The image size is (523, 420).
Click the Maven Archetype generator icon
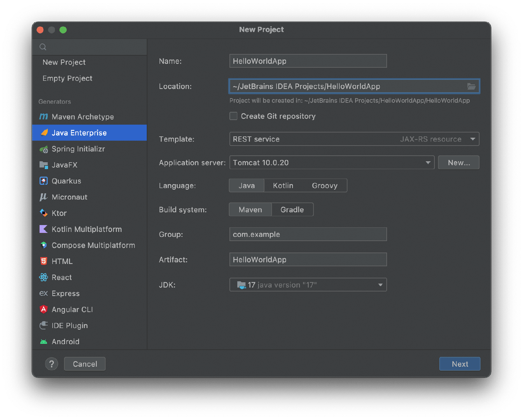[x=43, y=116]
